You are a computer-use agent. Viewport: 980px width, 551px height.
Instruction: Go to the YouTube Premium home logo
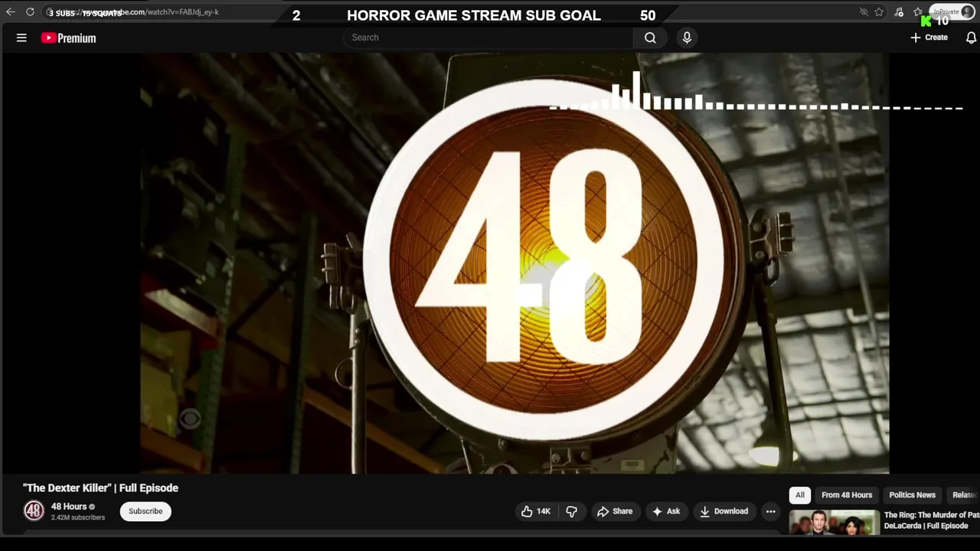69,37
